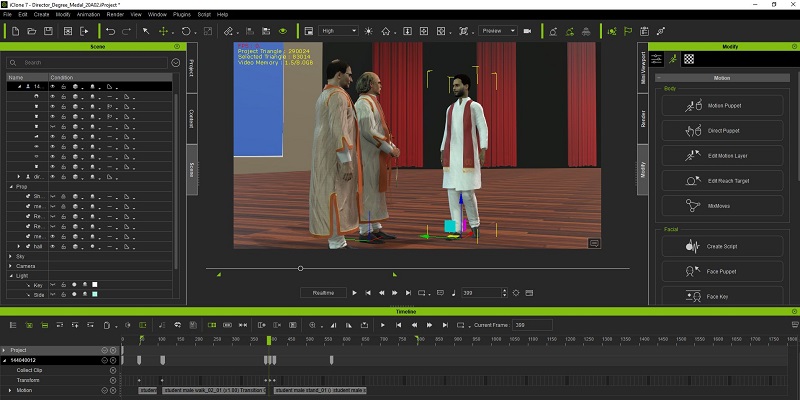The width and height of the screenshot is (800, 400).
Task: Open the High render quality dropdown
Action: 339,31
